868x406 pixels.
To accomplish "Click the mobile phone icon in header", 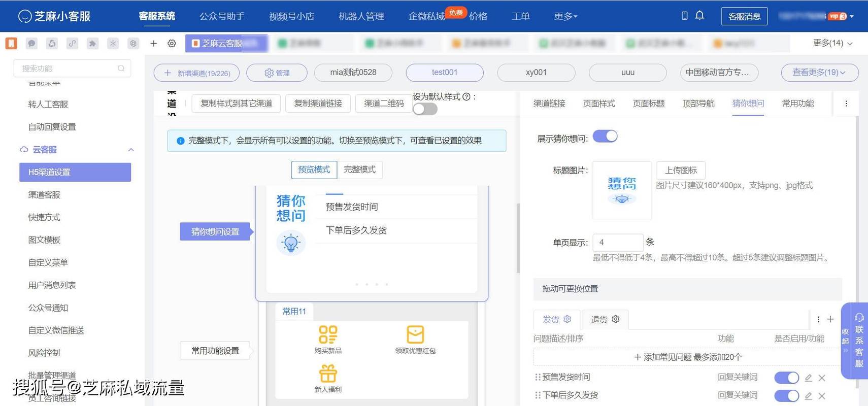I will [684, 16].
